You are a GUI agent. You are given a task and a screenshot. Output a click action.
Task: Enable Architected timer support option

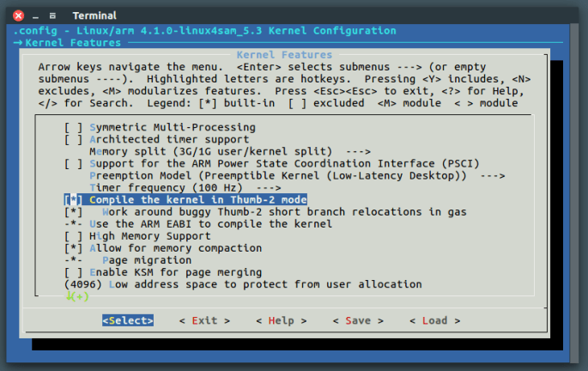click(x=74, y=139)
